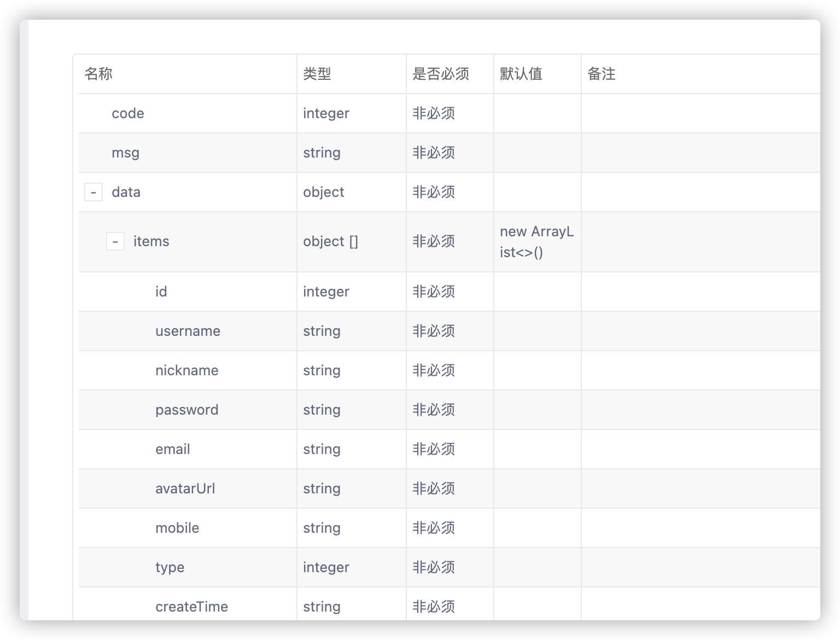Click the 类型 column header
The height and width of the screenshot is (640, 840).
pyautogui.click(x=316, y=74)
